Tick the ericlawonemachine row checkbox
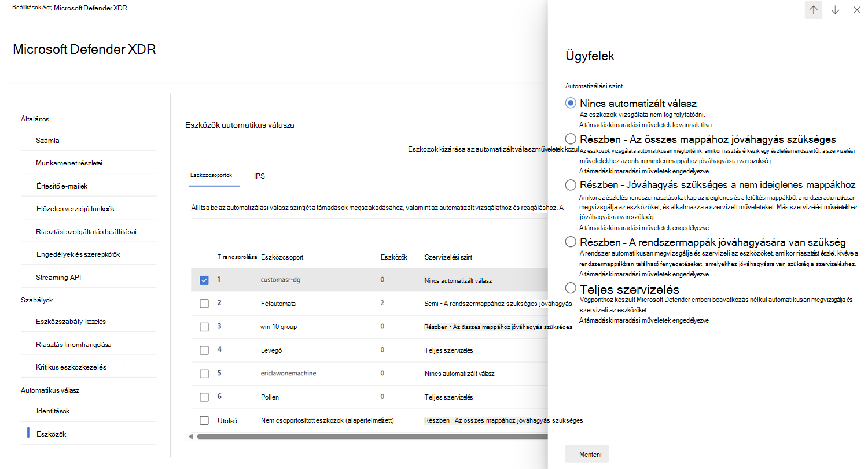The width and height of the screenshot is (868, 469). 204,374
